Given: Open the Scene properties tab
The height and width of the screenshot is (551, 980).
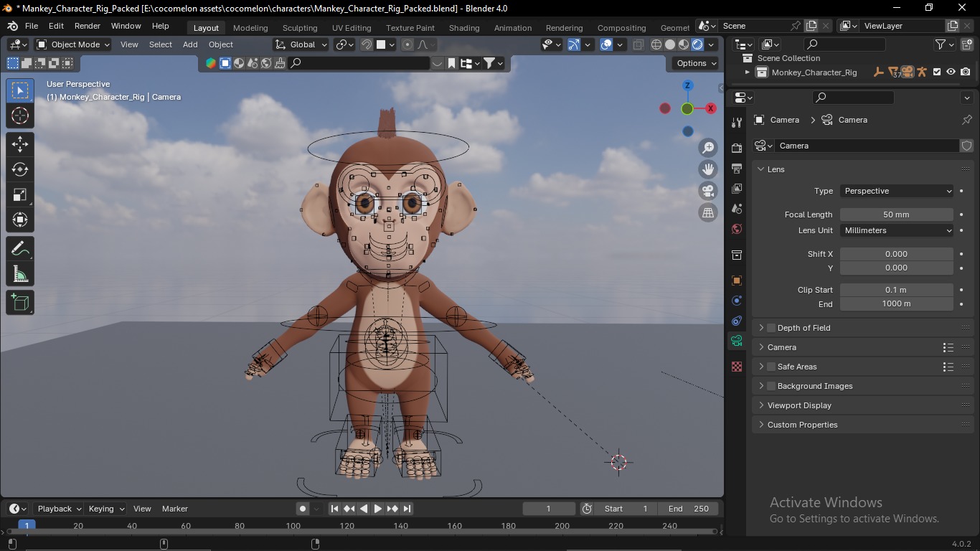Looking at the screenshot, I should tap(737, 209).
